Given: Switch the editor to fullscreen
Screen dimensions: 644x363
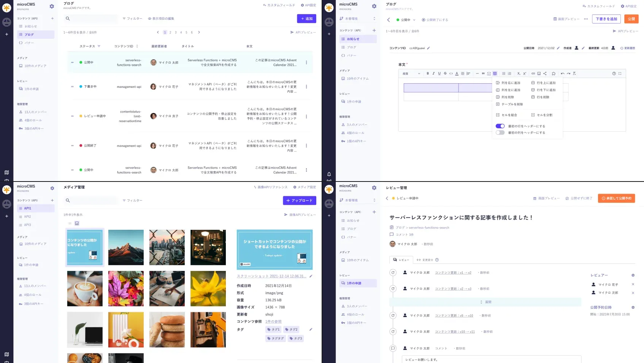Looking at the screenshot, I should pos(620,73).
